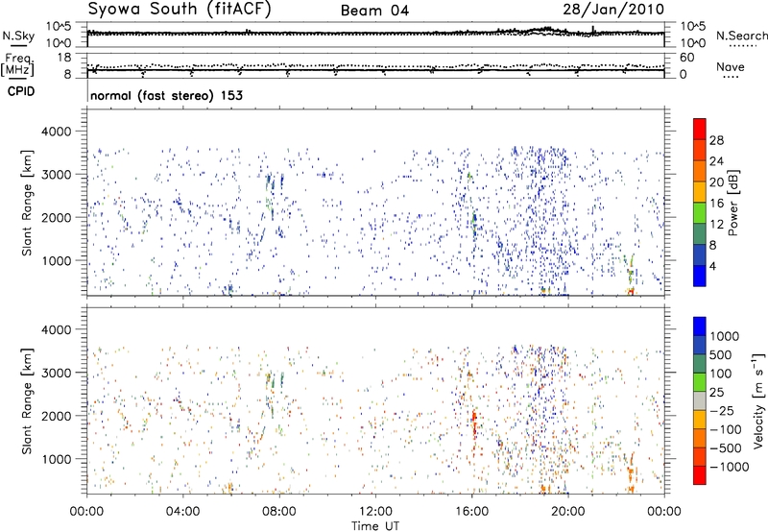768x532 pixels.
Task: Click the 'CPID' label
Action: pos(21,91)
